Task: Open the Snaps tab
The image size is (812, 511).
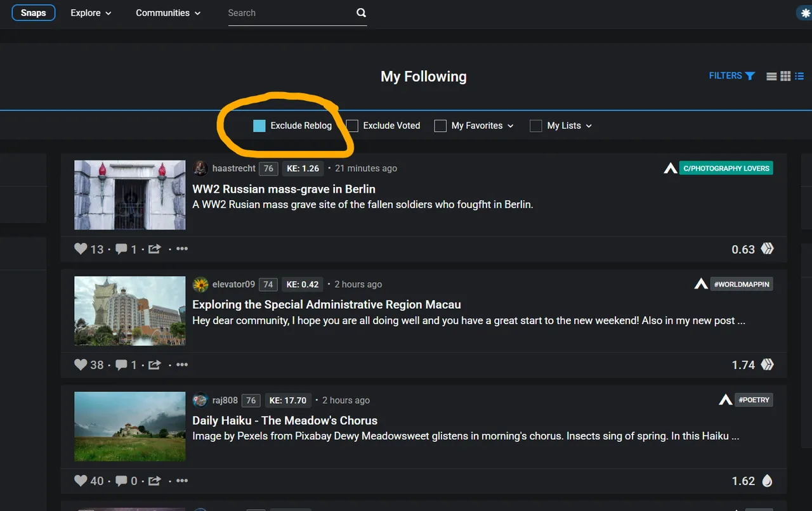Action: tap(34, 13)
